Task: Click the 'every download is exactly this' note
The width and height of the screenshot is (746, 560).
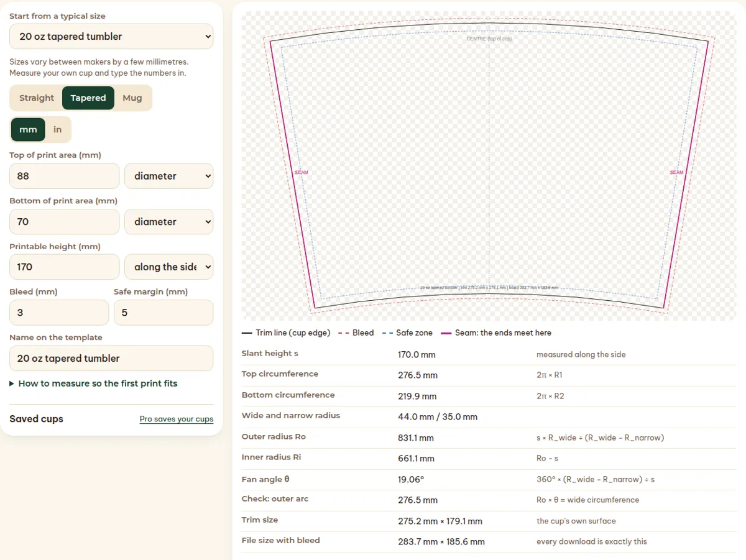Action: [x=592, y=542]
